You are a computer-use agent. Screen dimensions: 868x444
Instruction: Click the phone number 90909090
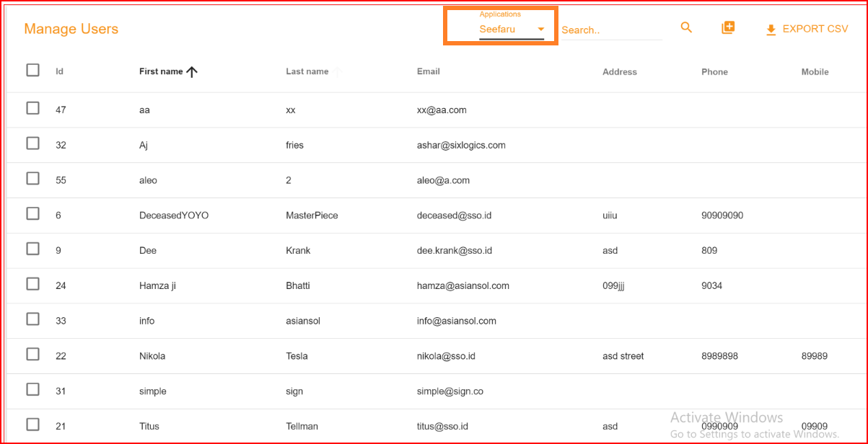coord(722,216)
